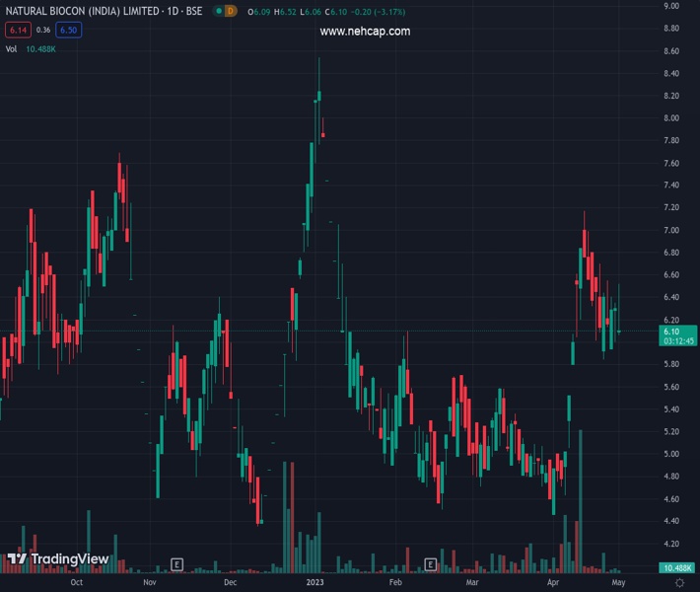Viewport: 700px width, 592px height.
Task: Click the orange D delayed-data badge
Action: tap(230, 11)
